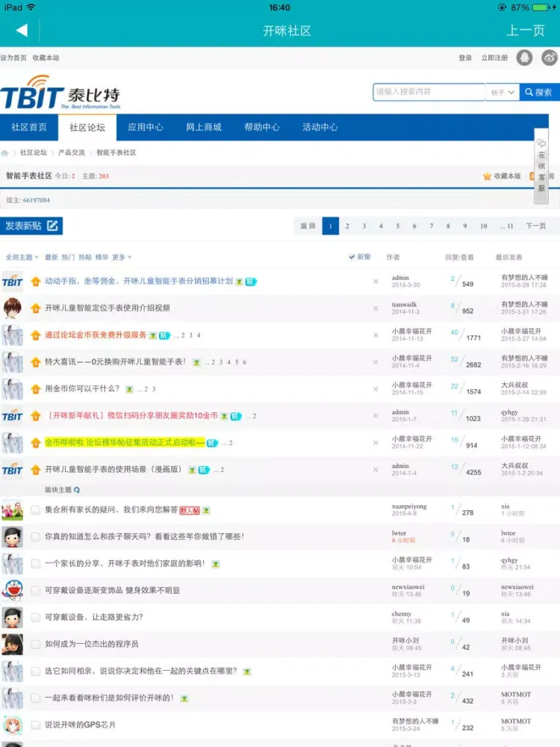Open the 帮助中心 tab

pos(262,127)
